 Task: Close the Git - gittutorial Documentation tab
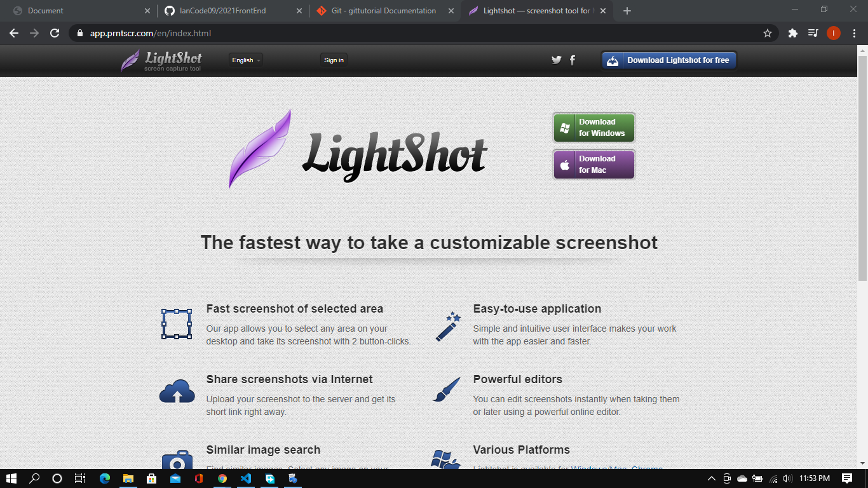pyautogui.click(x=451, y=11)
